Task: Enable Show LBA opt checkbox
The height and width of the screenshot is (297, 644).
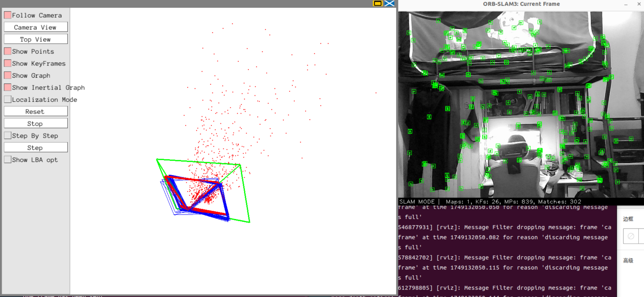Action: click(8, 160)
